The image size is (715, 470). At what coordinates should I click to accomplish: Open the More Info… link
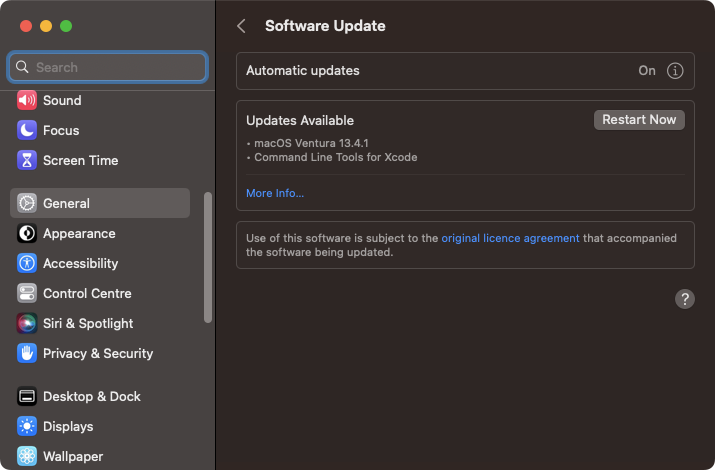275,193
